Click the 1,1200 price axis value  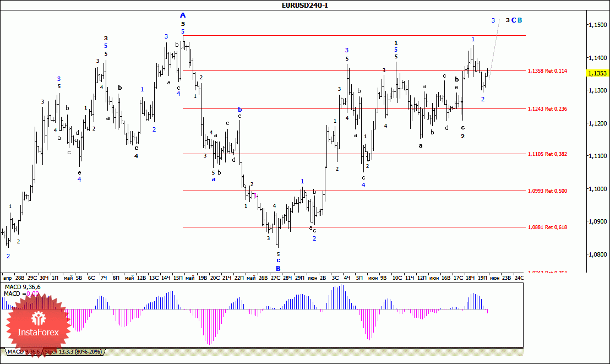pyautogui.click(x=597, y=123)
